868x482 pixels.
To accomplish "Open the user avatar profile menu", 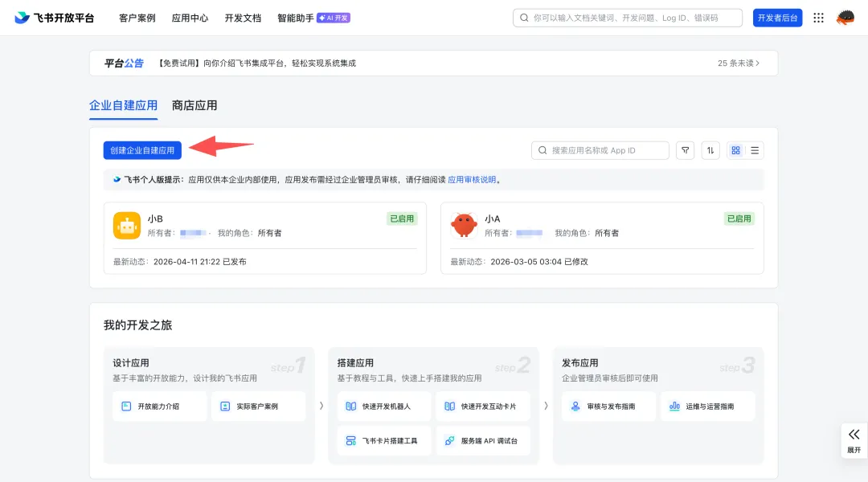I will coord(845,18).
